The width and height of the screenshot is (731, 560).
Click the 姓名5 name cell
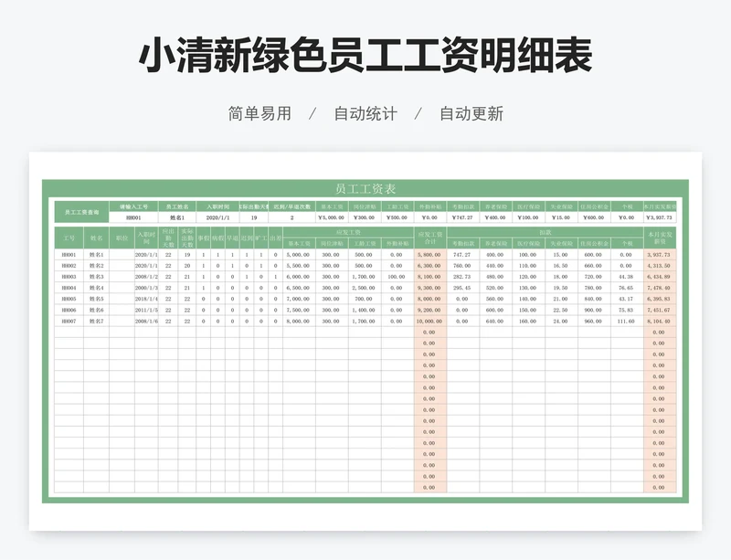(97, 299)
